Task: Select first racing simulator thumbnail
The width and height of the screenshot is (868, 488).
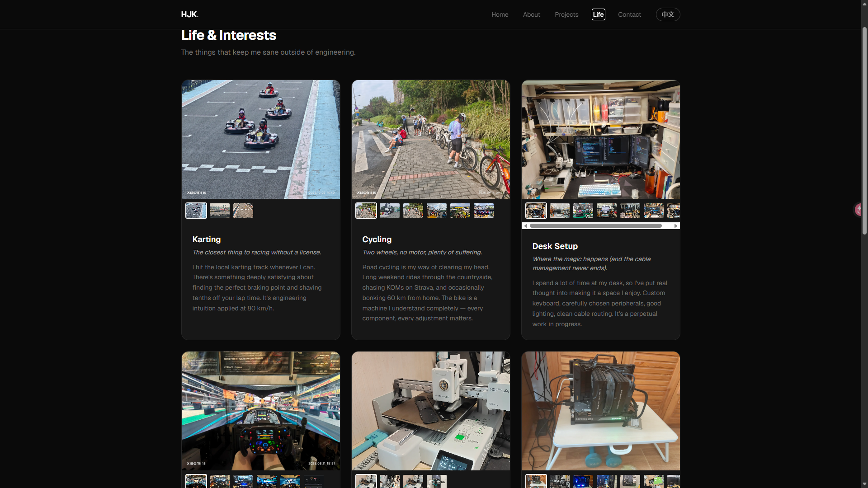Action: (x=196, y=481)
